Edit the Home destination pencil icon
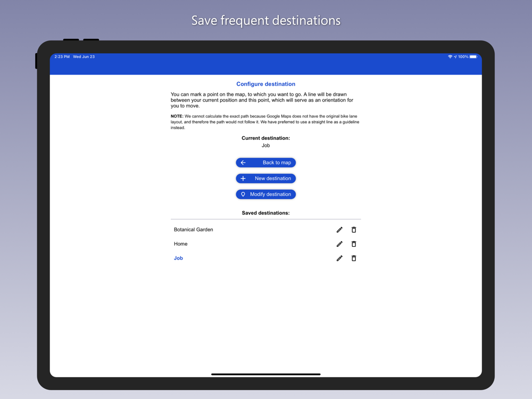This screenshot has height=399, width=532. pyautogui.click(x=339, y=244)
